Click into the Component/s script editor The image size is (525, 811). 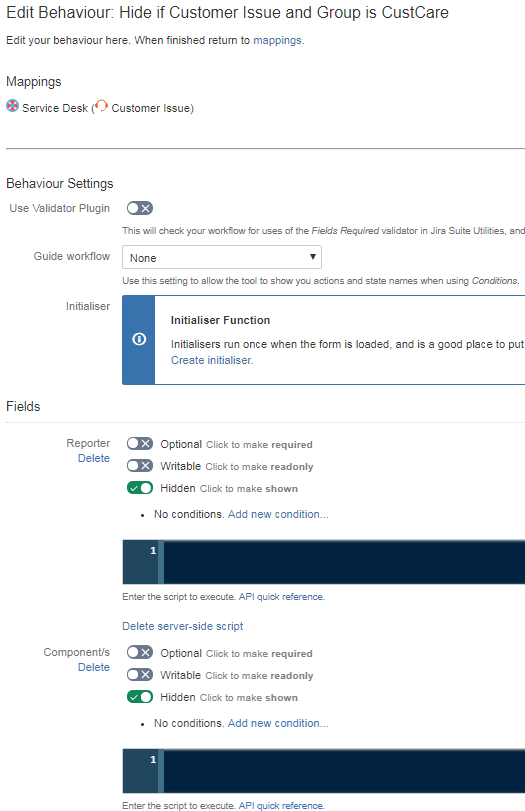coord(344,771)
